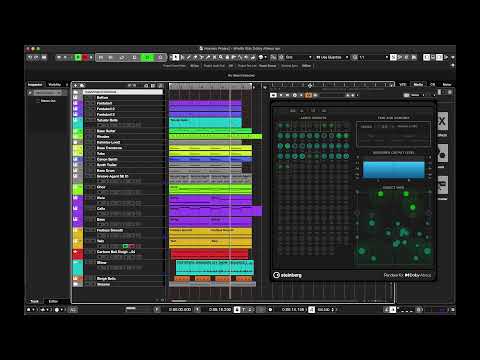Select the Object Selection arrow tool
Viewport: 480px width, 360px height.
pos(176,57)
